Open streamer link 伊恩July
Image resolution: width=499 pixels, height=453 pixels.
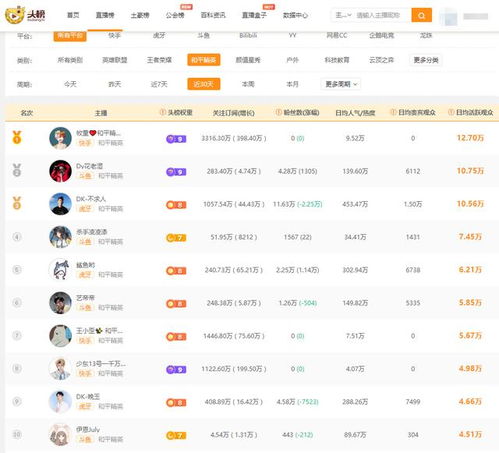click(x=88, y=430)
